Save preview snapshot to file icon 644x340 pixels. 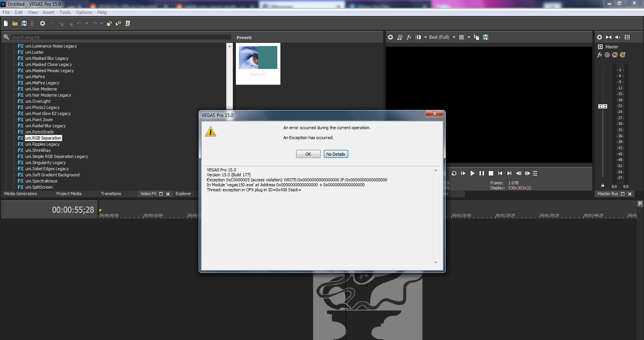(486, 37)
